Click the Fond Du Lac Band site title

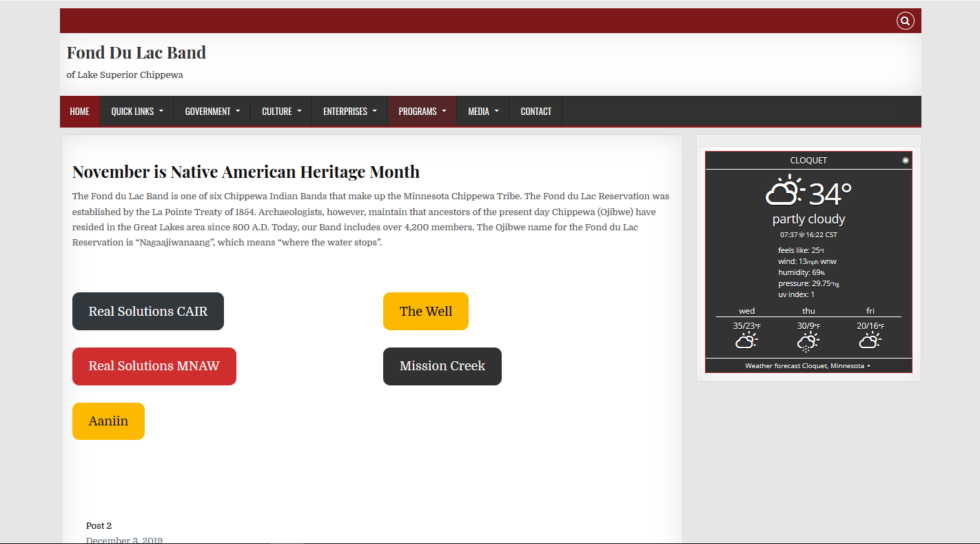click(136, 52)
